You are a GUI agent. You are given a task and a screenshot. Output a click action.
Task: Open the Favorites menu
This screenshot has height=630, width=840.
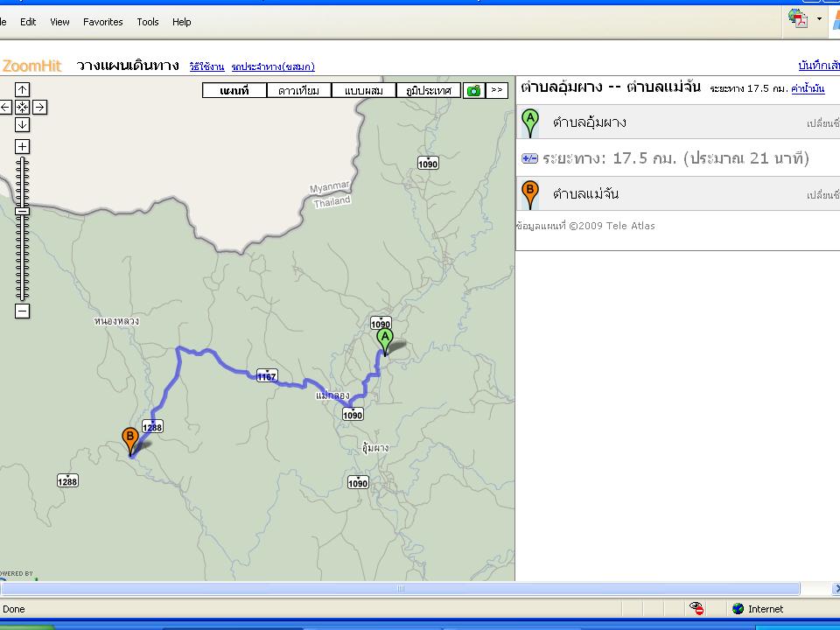pyautogui.click(x=103, y=22)
